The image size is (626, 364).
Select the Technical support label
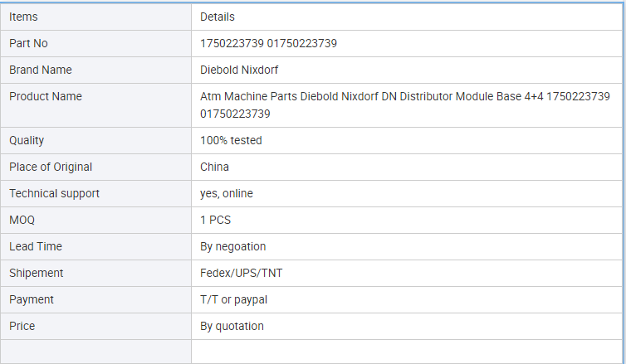click(x=54, y=193)
